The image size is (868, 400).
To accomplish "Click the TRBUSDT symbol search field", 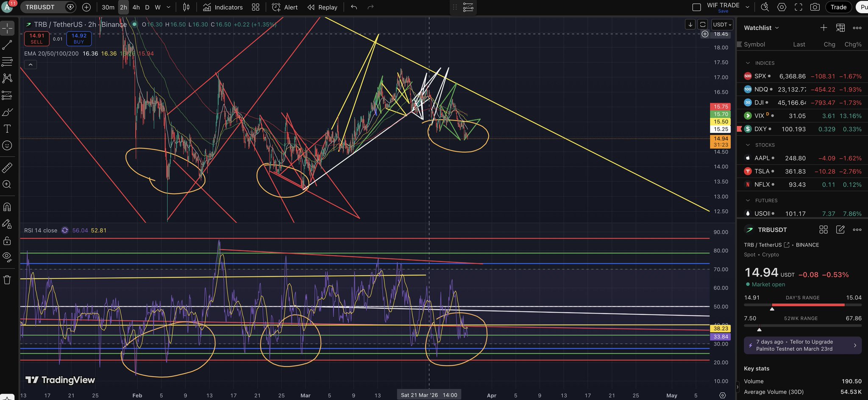I will [48, 7].
